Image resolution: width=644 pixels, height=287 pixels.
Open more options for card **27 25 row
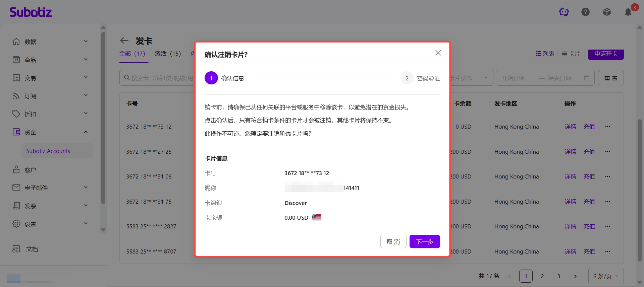607,152
